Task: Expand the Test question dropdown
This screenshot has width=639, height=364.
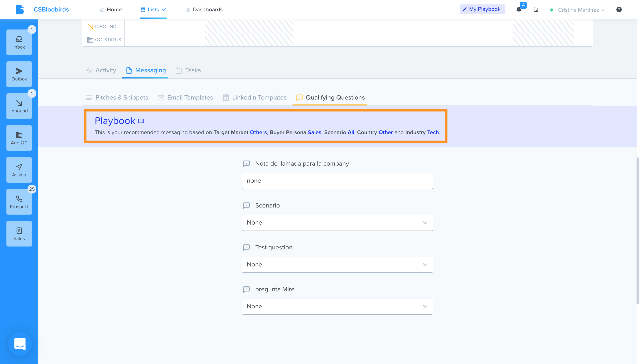Action: pos(337,264)
